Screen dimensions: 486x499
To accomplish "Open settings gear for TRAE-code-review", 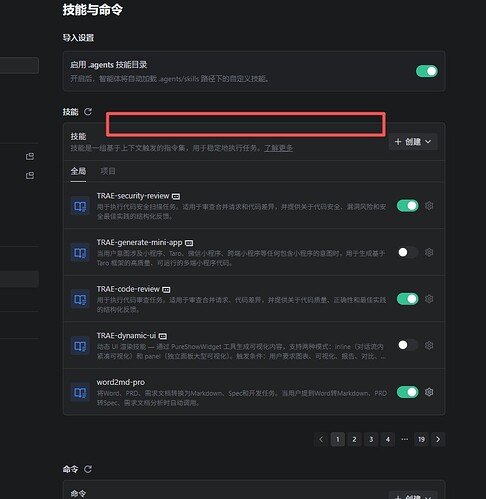I will 429,299.
